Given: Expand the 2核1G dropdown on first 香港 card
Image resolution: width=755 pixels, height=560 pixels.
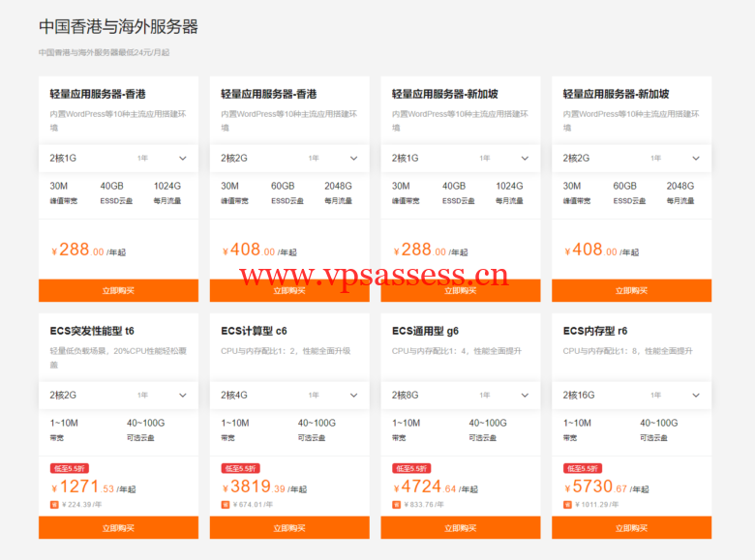Looking at the screenshot, I should (x=118, y=158).
